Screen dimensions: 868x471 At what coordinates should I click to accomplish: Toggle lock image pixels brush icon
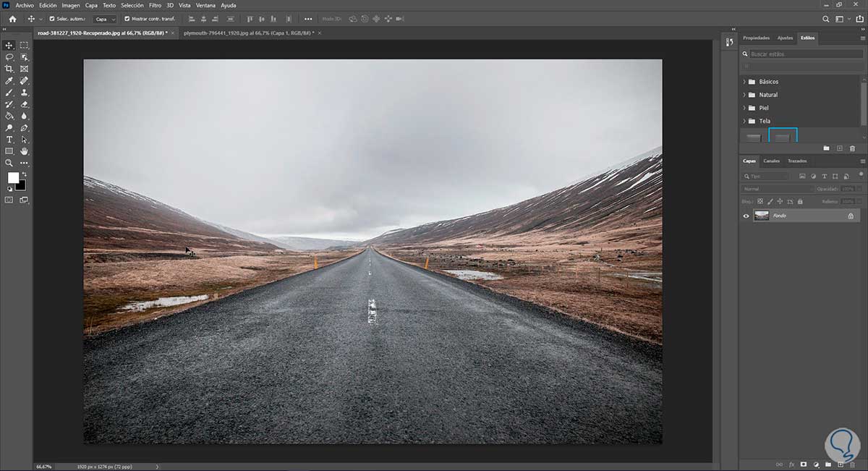pos(770,201)
